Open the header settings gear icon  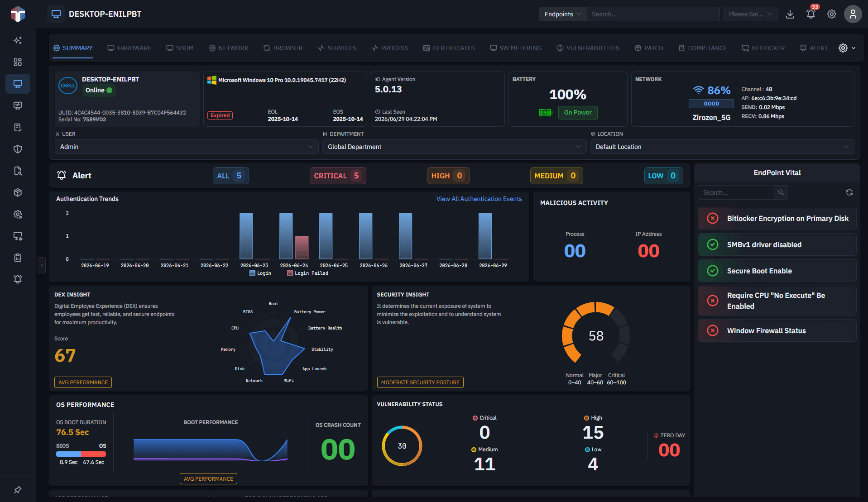click(x=832, y=14)
